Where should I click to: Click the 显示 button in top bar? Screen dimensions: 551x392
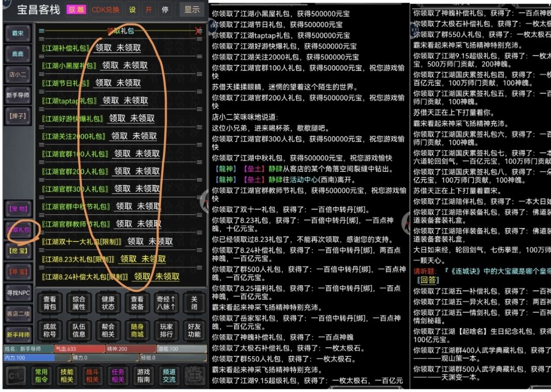pyautogui.click(x=192, y=10)
